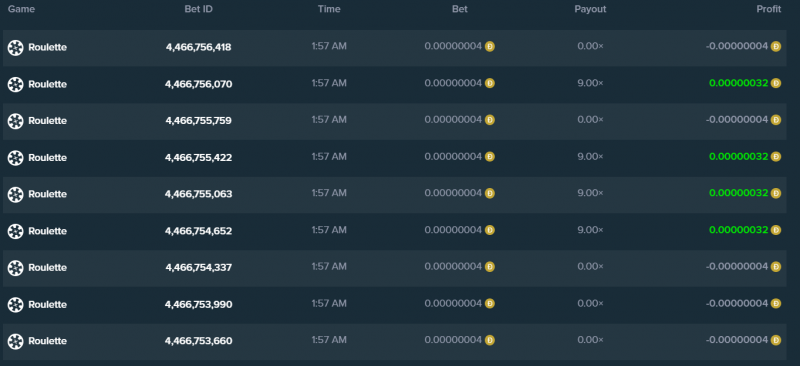The width and height of the screenshot is (800, 366).
Task: Click the coin icon in Bet column of 4,466,754,652
Action: click(490, 230)
